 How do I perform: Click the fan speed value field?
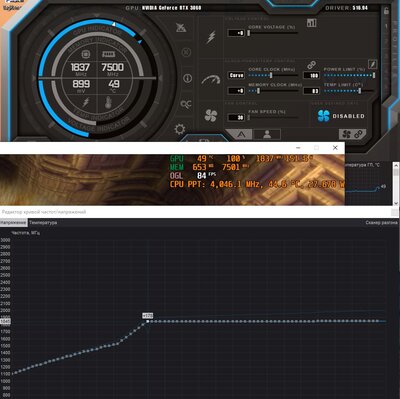coord(236,117)
